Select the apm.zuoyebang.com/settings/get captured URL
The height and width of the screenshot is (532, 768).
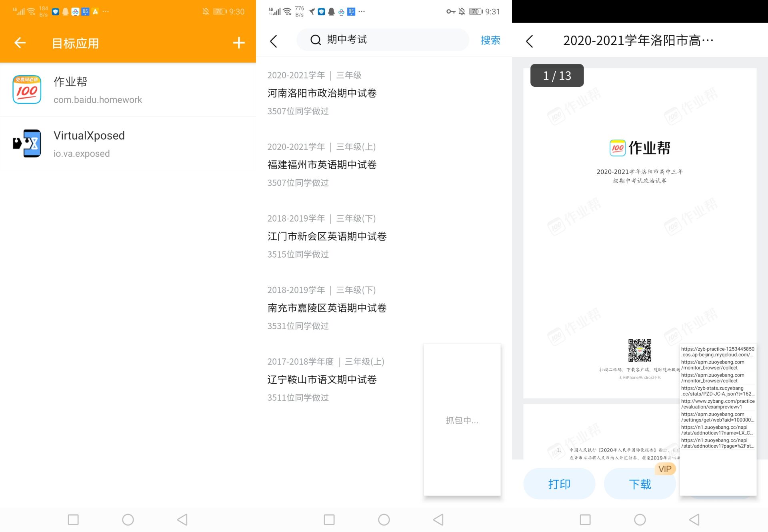click(718, 417)
